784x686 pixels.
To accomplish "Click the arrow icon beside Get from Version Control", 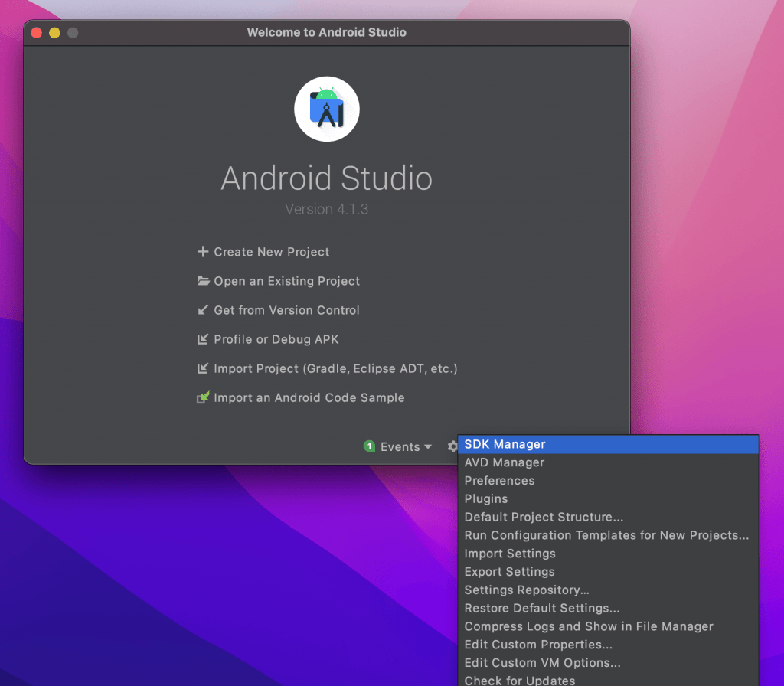I will coord(203,310).
